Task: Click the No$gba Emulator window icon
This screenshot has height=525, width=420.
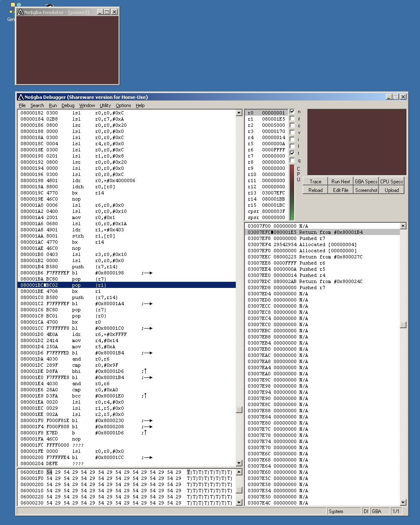Action: coord(20,12)
